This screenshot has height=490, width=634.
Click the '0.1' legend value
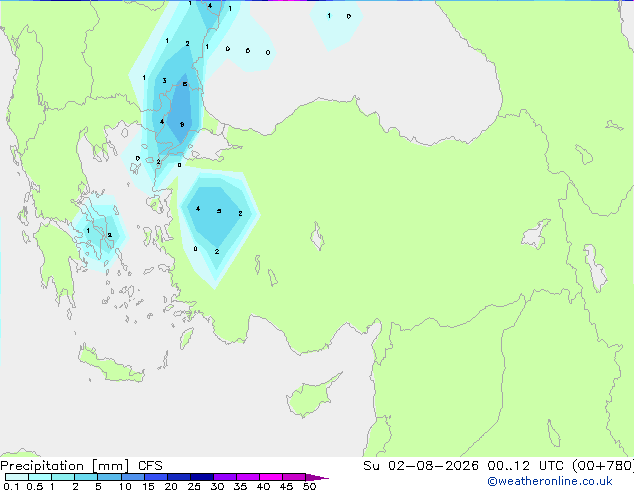coord(11,486)
